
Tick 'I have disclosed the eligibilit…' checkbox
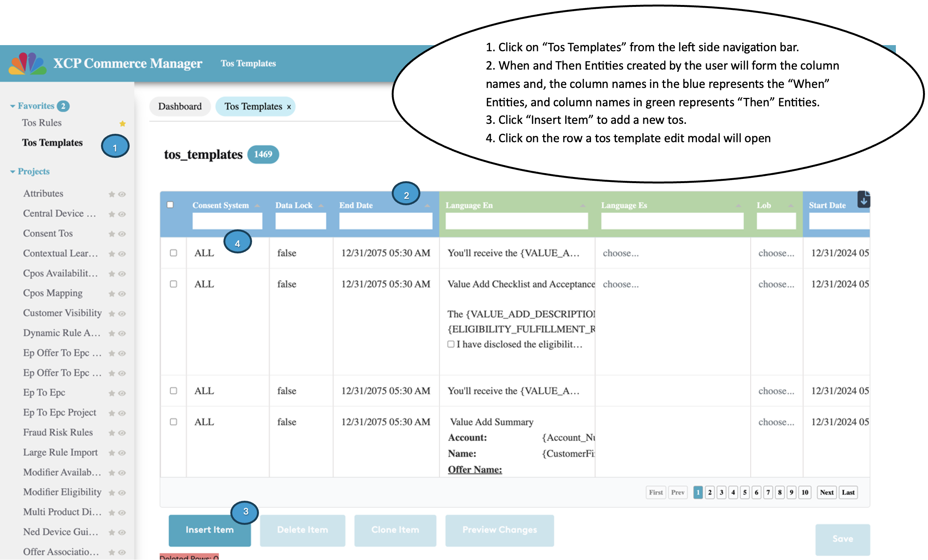point(451,344)
